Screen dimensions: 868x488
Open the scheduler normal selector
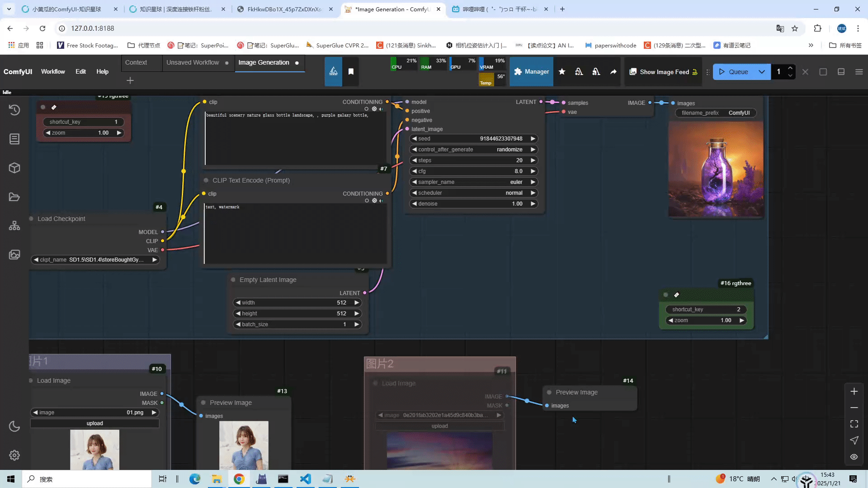coord(473,193)
